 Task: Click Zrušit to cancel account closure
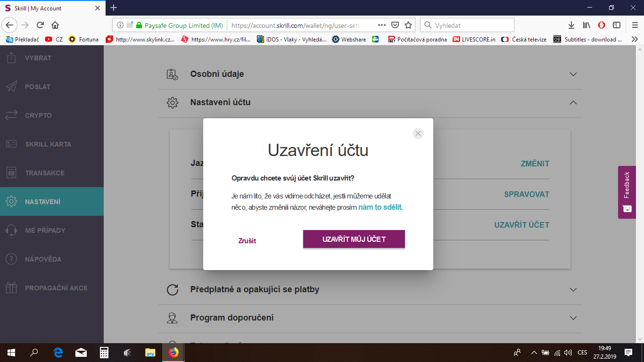coord(247,240)
